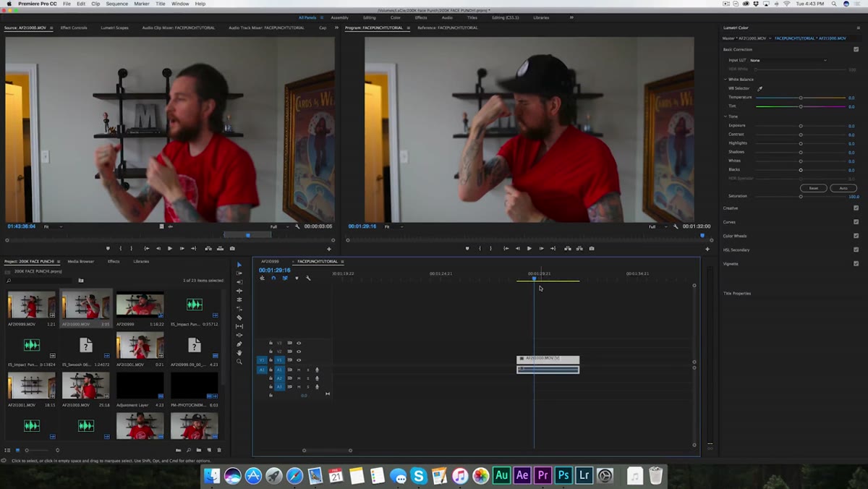Toggle timeline Snap magnet icon

tap(273, 278)
